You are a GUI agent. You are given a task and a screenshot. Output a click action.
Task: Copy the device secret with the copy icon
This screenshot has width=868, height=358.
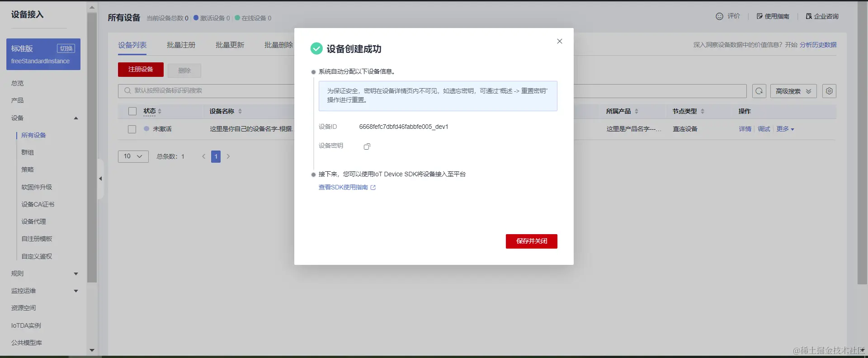[x=367, y=146]
